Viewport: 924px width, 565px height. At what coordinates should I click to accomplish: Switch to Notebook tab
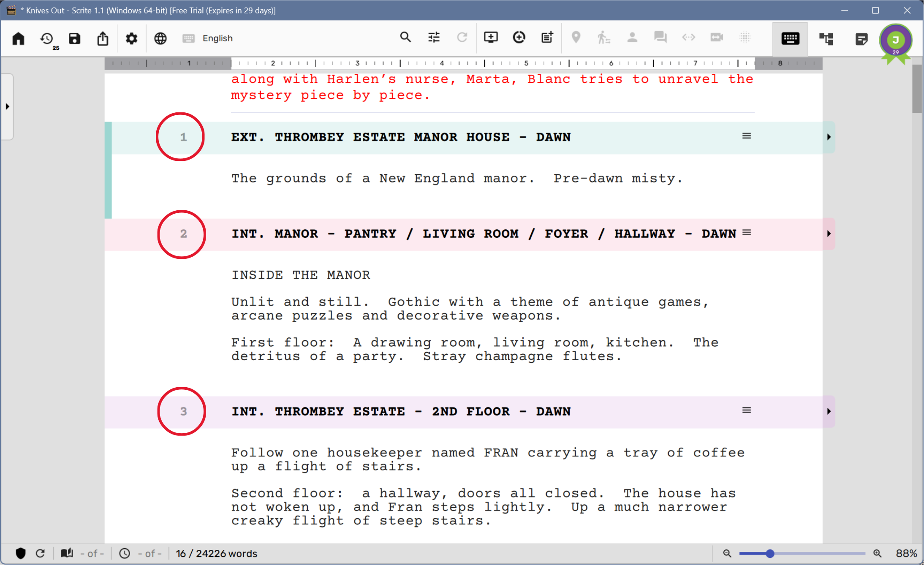click(861, 39)
